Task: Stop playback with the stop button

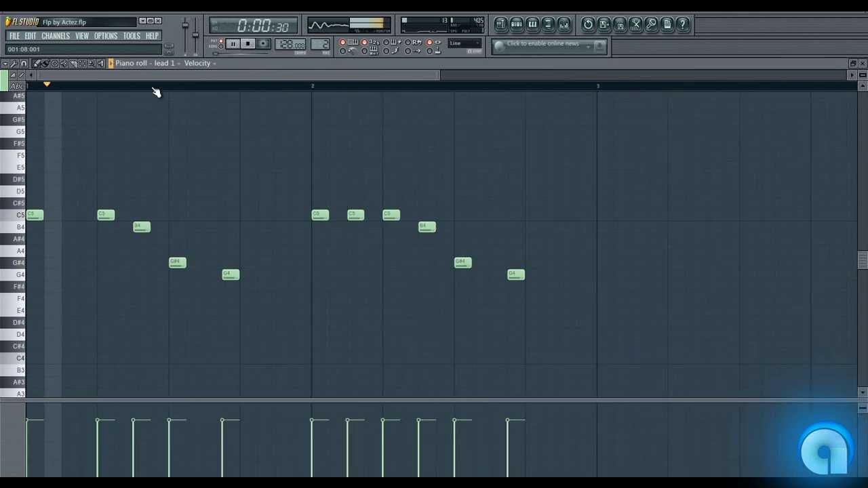Action: pos(248,43)
